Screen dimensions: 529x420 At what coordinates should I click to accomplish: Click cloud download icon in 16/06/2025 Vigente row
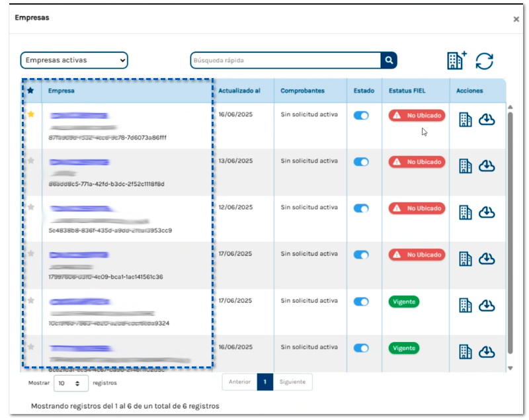pos(487,352)
